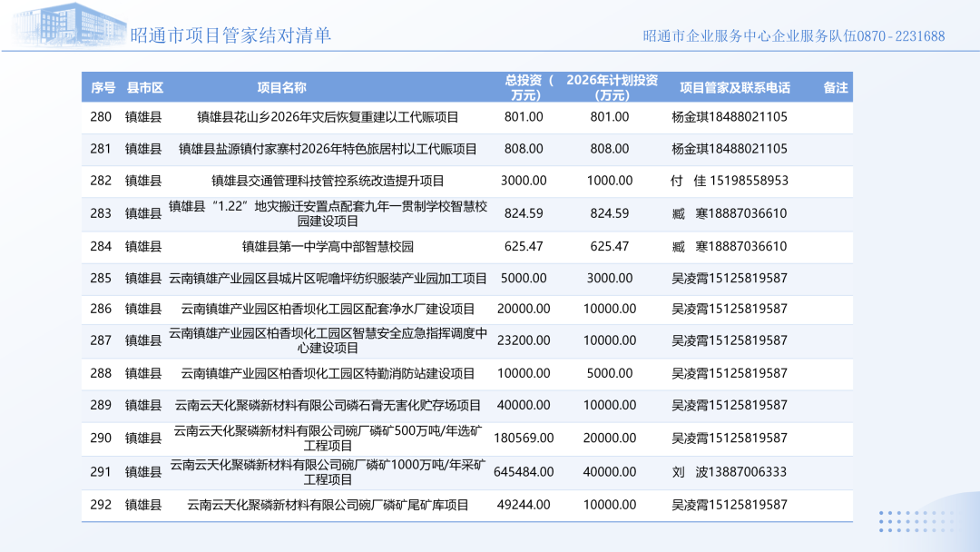The height and width of the screenshot is (552, 980).
Task: Click the header text 昭通市企业服务中心企业服务队伍0870-2231688
Action: (x=794, y=36)
